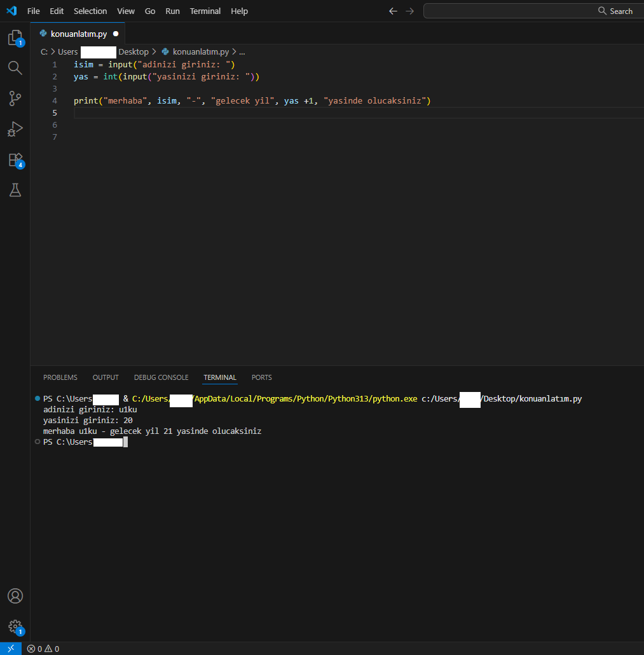The image size is (644, 655).
Task: Click errors and warnings count in status bar
Action: 43,649
